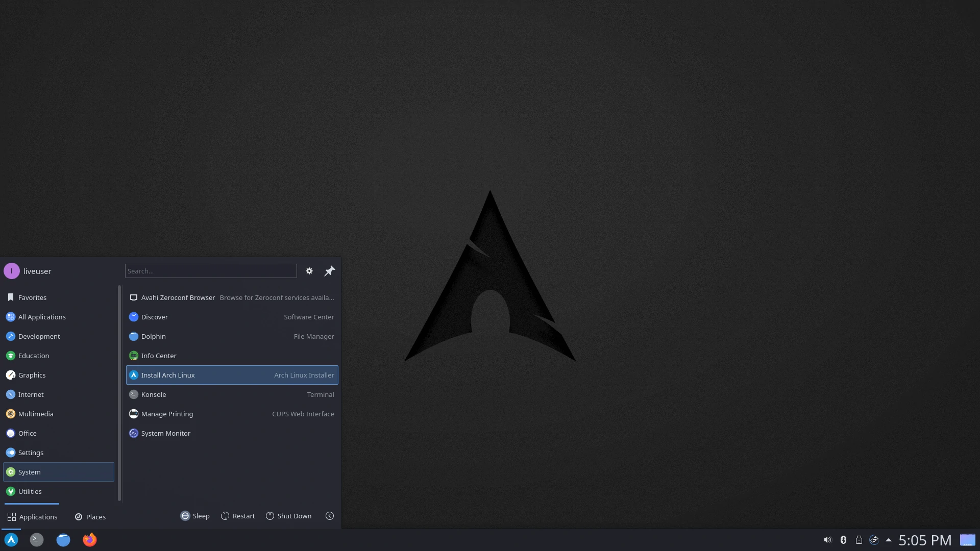The image size is (980, 551).
Task: Open the volume tray icon
Action: (827, 540)
